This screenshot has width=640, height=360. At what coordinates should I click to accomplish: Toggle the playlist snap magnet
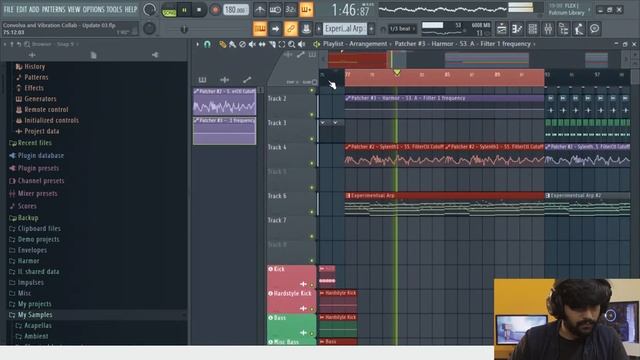coord(207,44)
